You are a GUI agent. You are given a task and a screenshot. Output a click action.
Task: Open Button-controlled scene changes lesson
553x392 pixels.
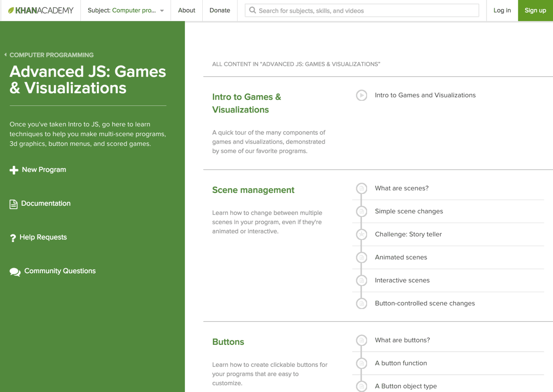tap(424, 303)
